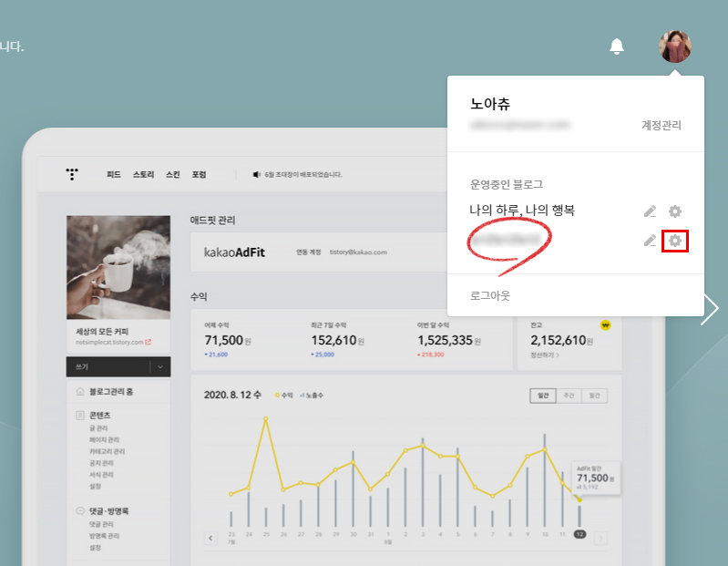Click the home icon beside 블로그관리 홈

coord(80,391)
